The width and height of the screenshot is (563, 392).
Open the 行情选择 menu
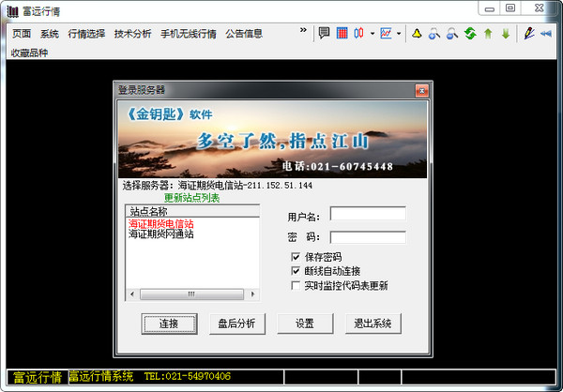86,34
